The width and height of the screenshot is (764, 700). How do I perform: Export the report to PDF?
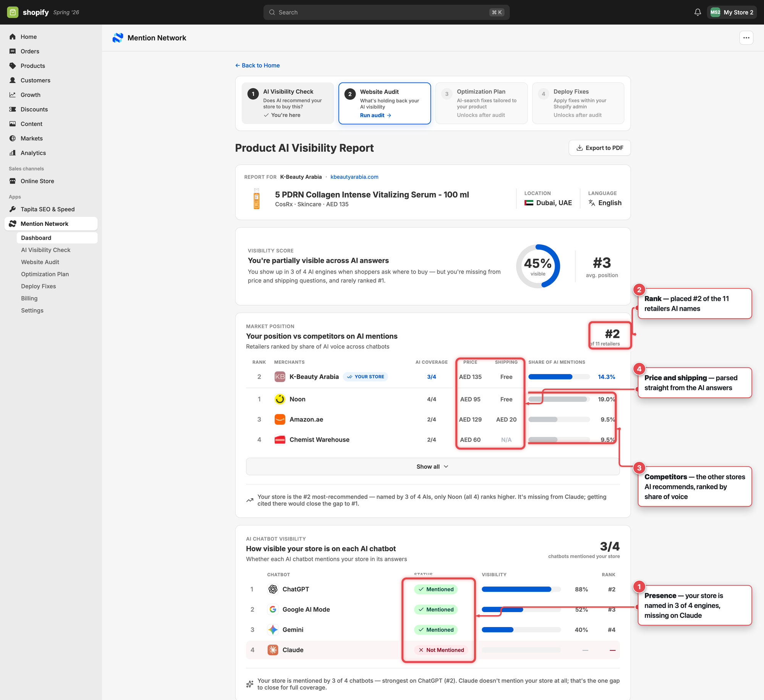(x=599, y=148)
